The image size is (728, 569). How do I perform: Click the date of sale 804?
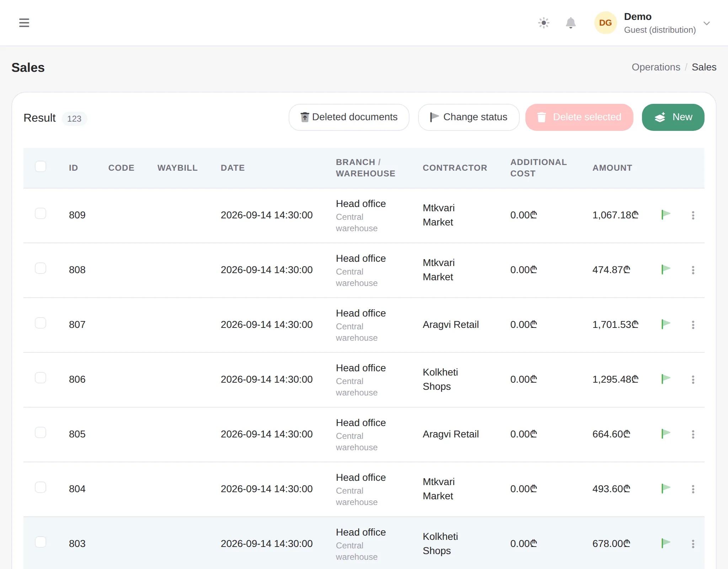pyautogui.click(x=267, y=489)
